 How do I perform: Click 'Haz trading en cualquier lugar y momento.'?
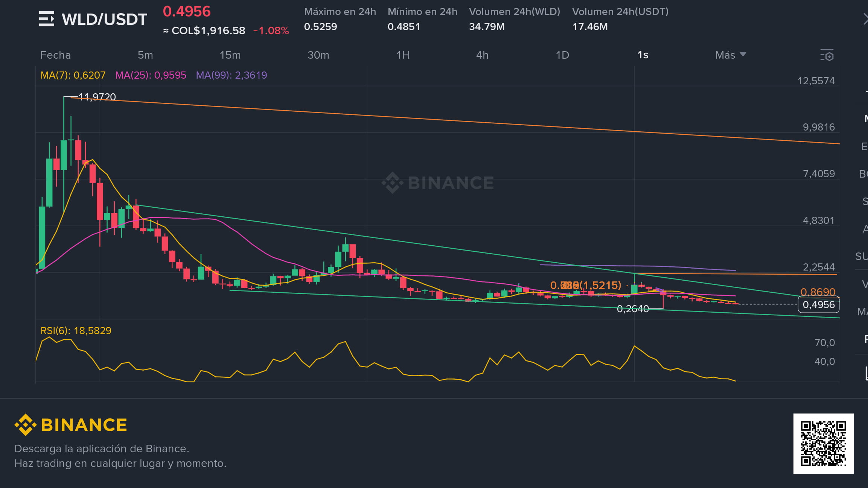(120, 463)
